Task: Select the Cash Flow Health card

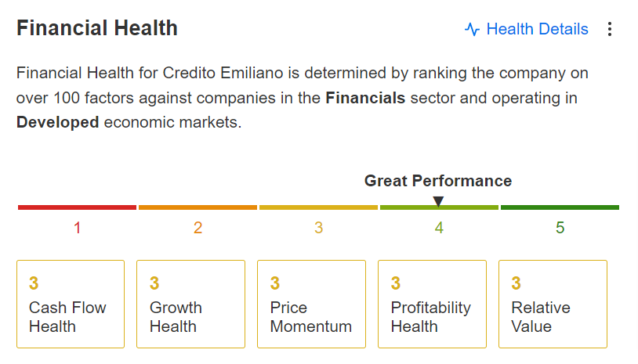Action: click(x=71, y=304)
